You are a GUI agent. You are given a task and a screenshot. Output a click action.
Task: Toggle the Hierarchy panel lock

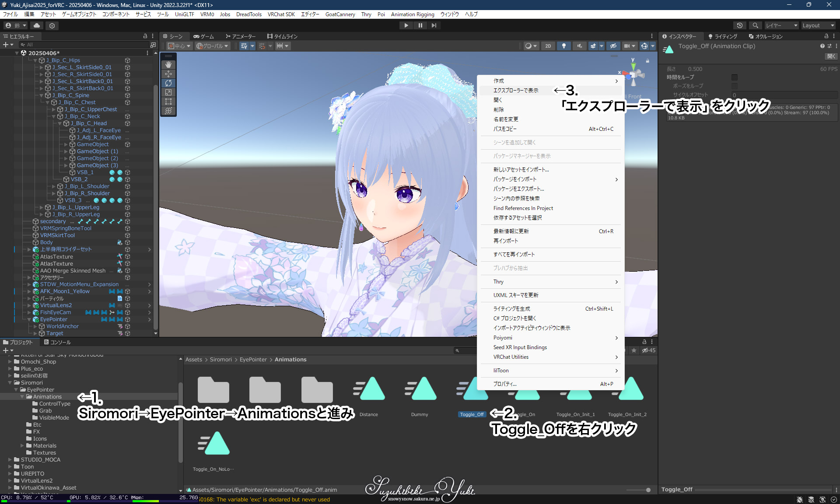[x=145, y=36]
